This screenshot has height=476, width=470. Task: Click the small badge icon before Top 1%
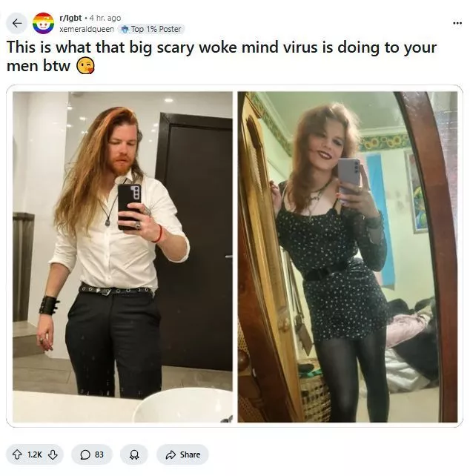point(125,29)
